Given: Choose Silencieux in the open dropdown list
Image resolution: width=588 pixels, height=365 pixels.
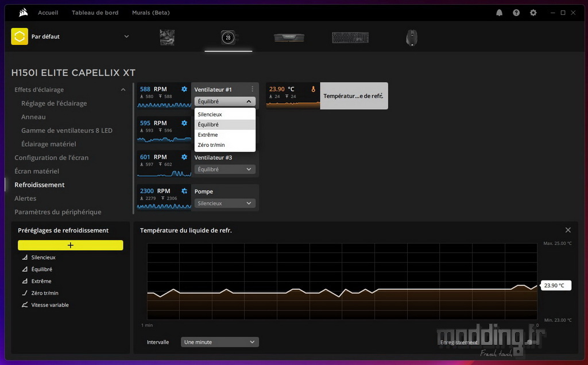Looking at the screenshot, I should pyautogui.click(x=225, y=114).
